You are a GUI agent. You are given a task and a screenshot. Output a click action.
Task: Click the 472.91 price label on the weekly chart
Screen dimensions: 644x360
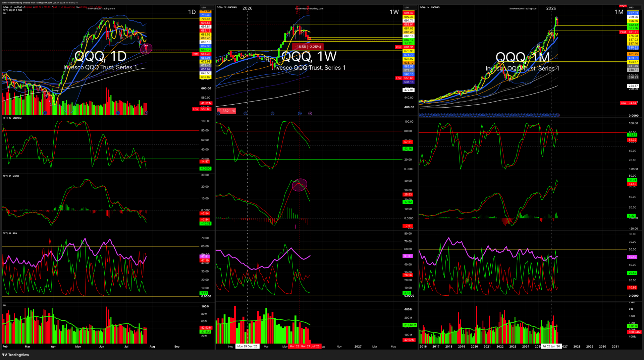[x=409, y=90]
